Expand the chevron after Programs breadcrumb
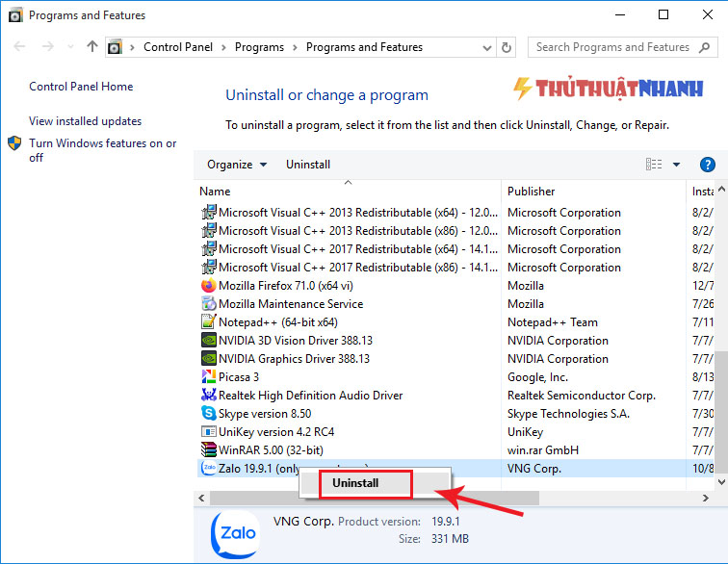Viewport: 728px width, 564px height. 295,47
